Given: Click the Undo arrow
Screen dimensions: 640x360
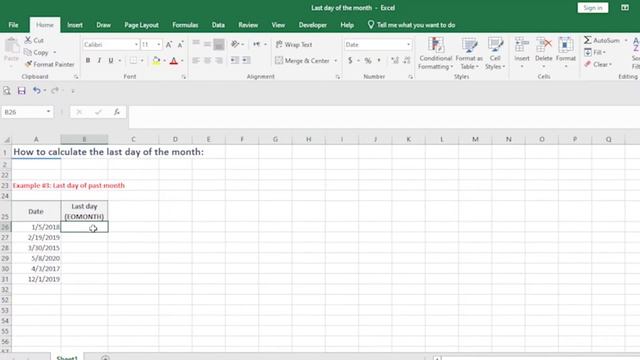Looking at the screenshot, I should coord(36,90).
